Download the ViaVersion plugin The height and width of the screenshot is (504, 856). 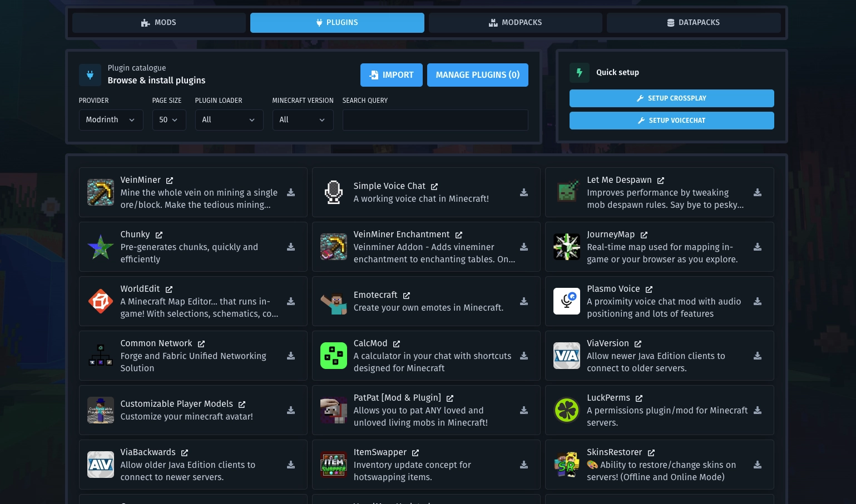pos(758,356)
